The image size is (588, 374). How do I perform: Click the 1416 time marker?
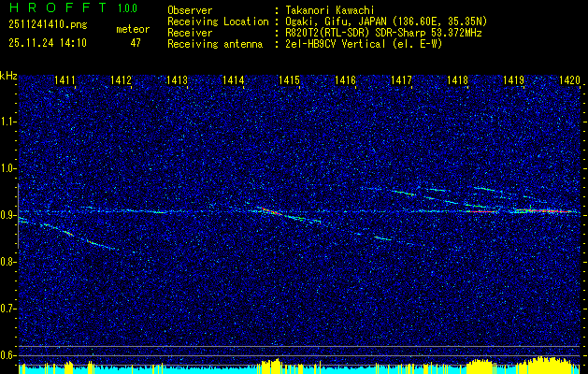click(x=345, y=79)
